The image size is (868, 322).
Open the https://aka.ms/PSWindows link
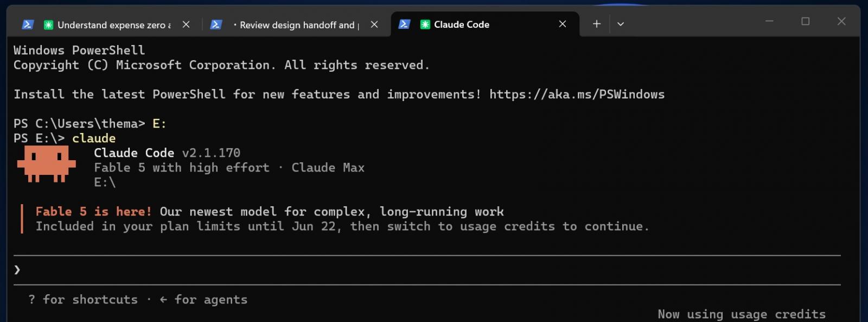[577, 94]
